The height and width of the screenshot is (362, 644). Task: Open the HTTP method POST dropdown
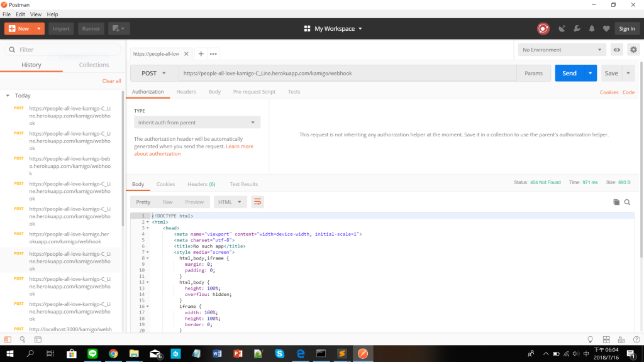(154, 73)
